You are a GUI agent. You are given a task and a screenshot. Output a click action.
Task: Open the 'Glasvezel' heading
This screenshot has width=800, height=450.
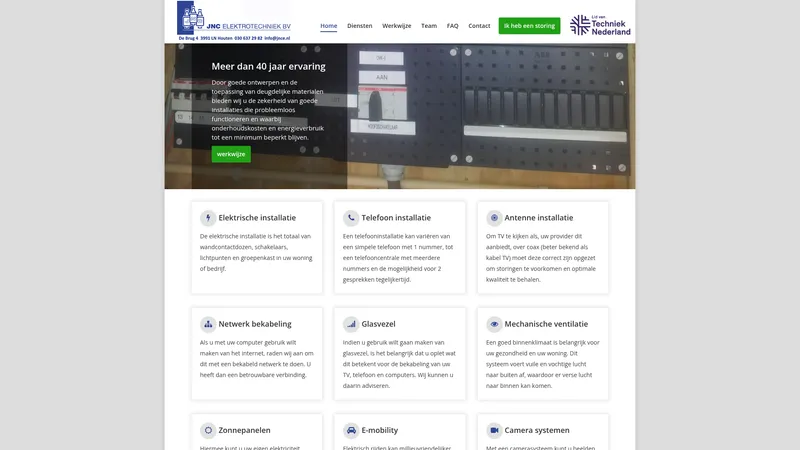pyautogui.click(x=379, y=324)
